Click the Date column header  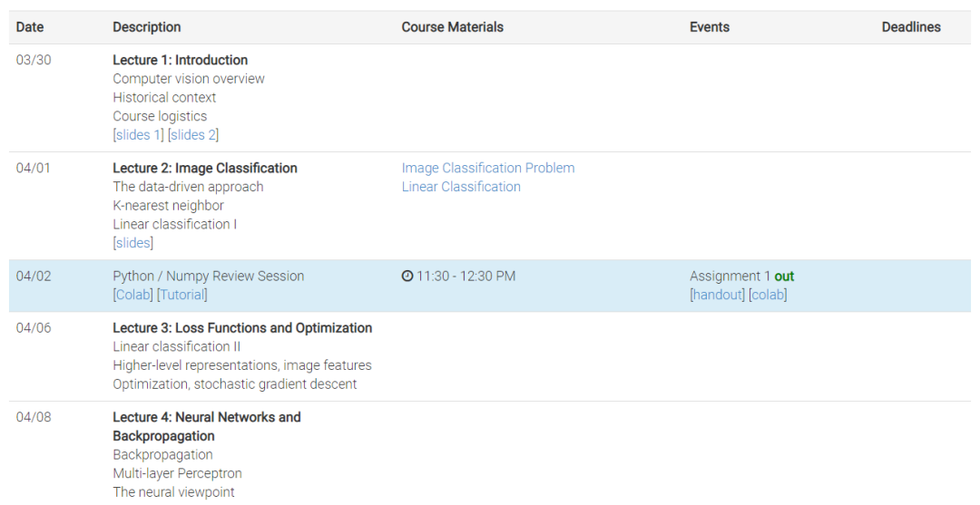30,27
